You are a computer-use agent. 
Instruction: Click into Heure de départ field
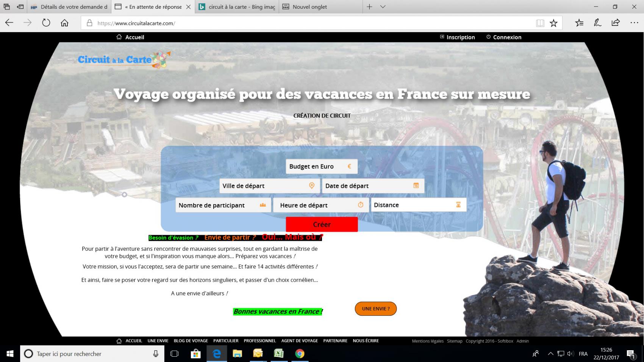click(321, 205)
